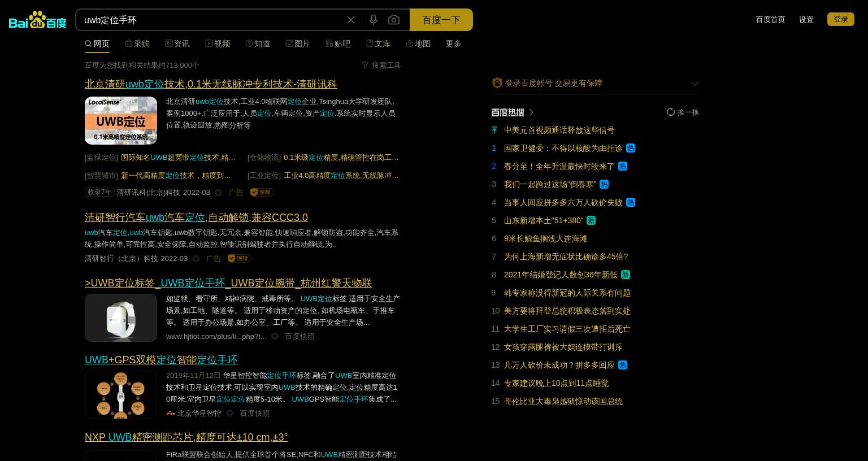Focus the search input field
This screenshot has height=461, width=868.
click(x=212, y=20)
